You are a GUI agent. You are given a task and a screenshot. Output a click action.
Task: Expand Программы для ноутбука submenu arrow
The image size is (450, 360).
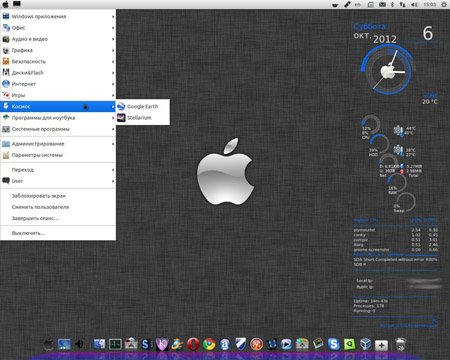pos(113,118)
